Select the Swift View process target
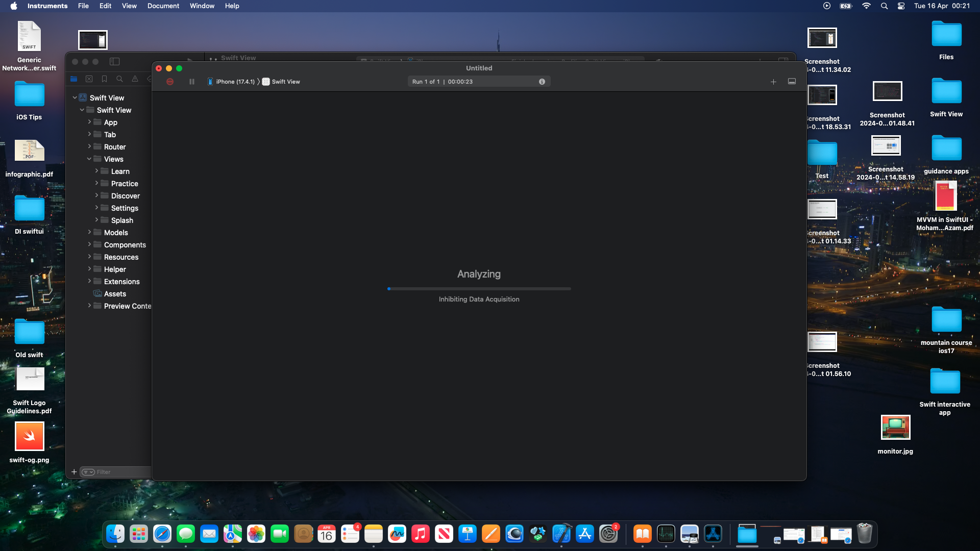Screen dimensions: 980x551 (x=281, y=82)
